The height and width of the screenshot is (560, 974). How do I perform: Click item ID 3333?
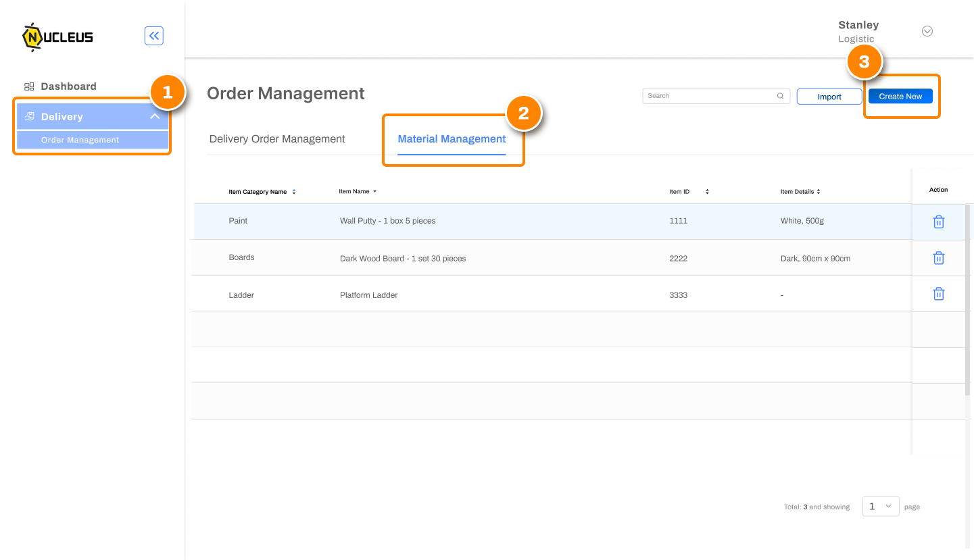click(679, 295)
